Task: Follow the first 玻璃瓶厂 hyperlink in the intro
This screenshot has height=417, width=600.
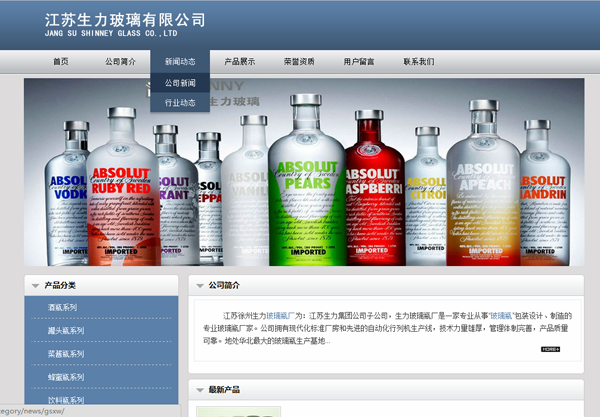Action: [x=280, y=316]
